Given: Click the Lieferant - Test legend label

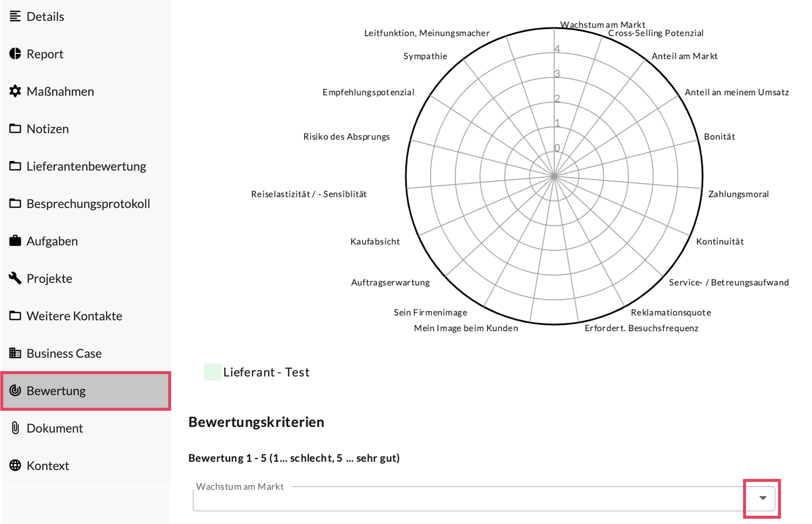Looking at the screenshot, I should tap(266, 372).
